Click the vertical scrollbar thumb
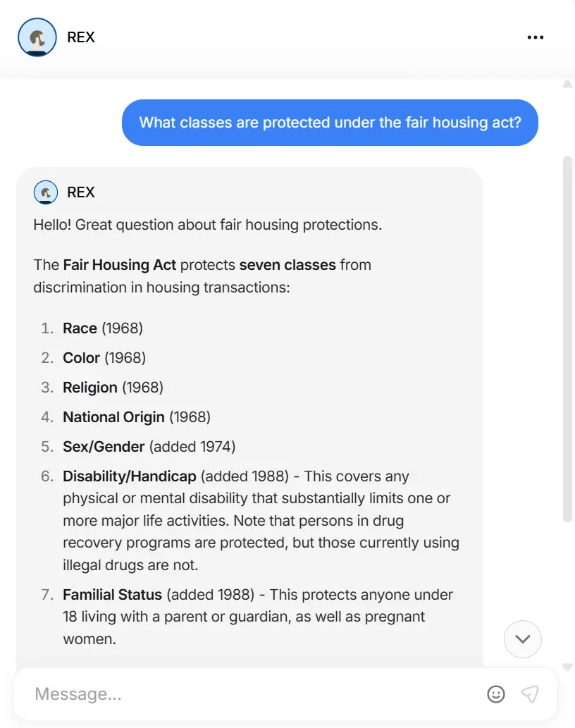Image resolution: width=575 pixels, height=728 pixels. 567,339
